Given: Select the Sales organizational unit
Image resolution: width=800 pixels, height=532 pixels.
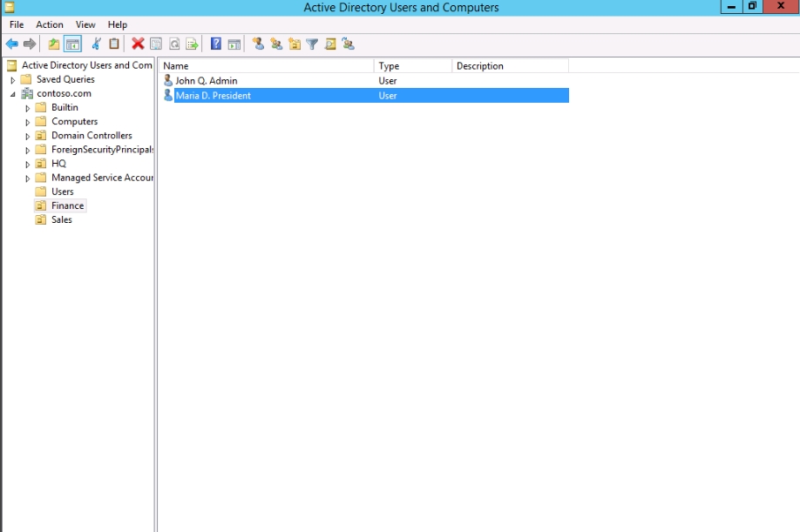Looking at the screenshot, I should [x=61, y=220].
